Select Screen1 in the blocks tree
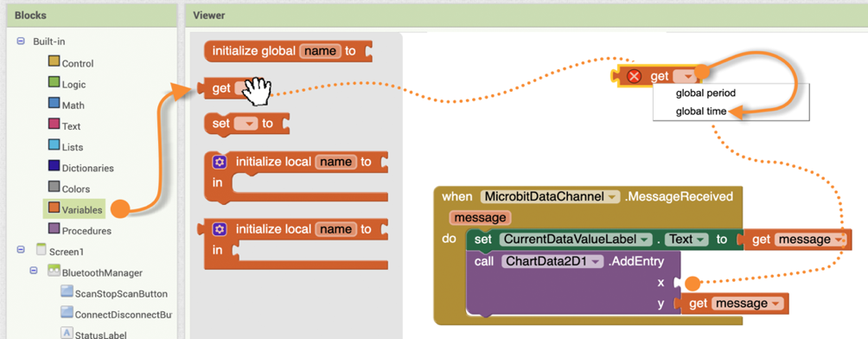868x339 pixels. point(67,252)
